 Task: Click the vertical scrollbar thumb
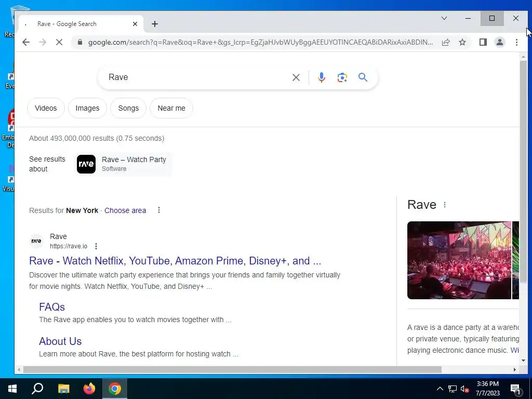(x=523, y=171)
